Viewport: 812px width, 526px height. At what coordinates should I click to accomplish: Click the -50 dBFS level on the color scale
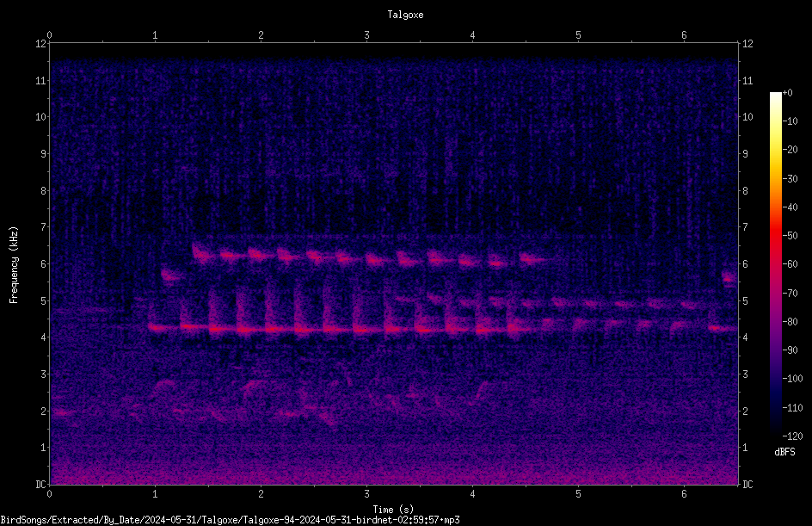(790, 236)
